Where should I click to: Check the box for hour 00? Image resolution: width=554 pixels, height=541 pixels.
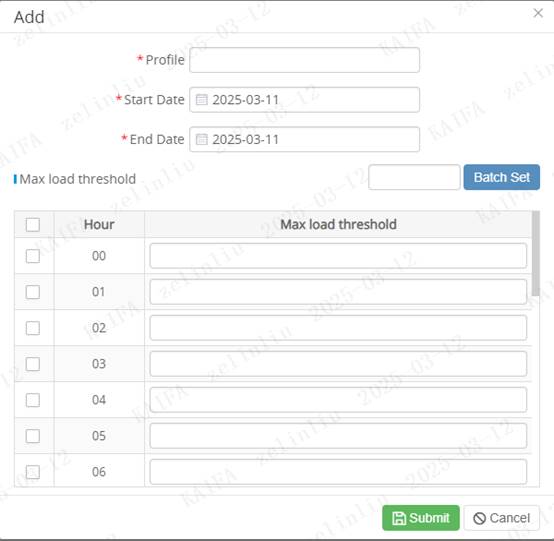(x=33, y=256)
